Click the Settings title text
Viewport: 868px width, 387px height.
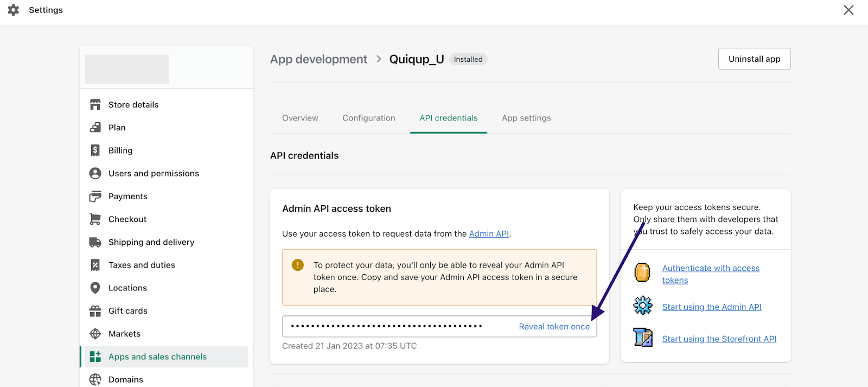46,10
